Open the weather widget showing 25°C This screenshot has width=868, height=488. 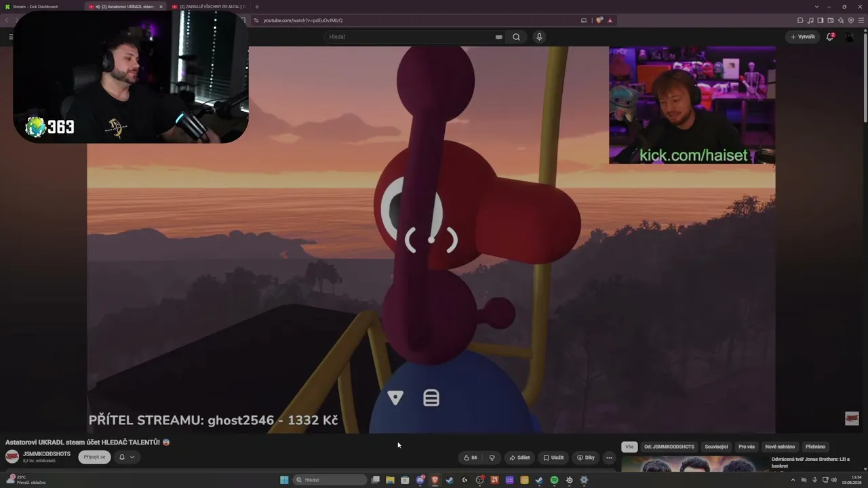click(x=26, y=480)
